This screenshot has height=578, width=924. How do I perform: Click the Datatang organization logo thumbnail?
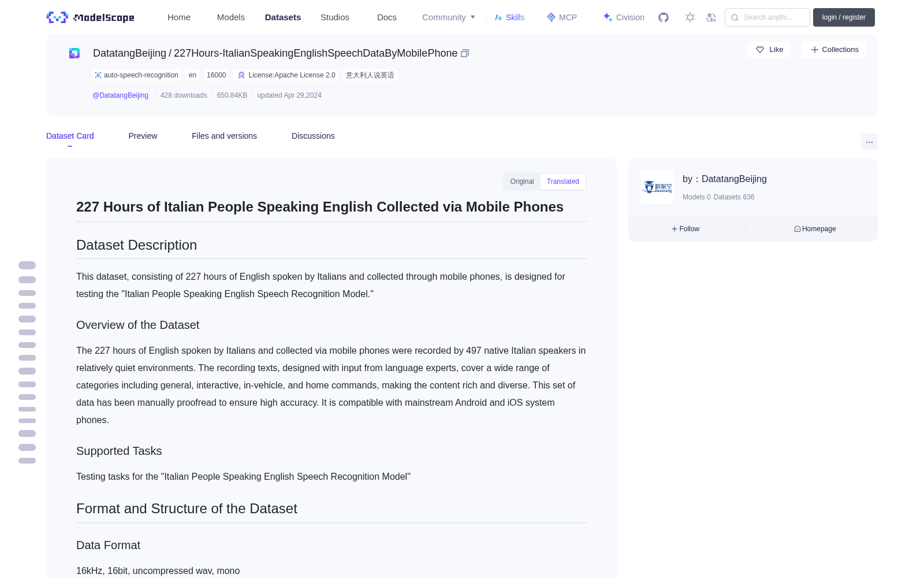click(657, 187)
